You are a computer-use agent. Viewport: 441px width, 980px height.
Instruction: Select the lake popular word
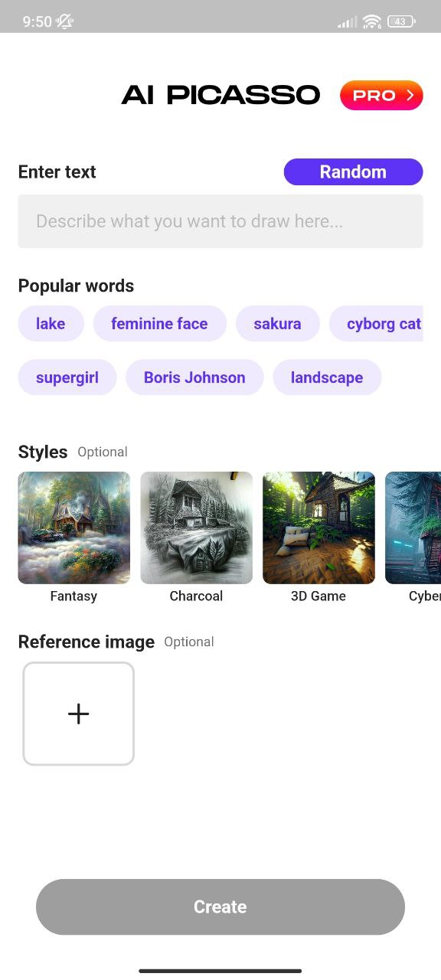(x=51, y=323)
